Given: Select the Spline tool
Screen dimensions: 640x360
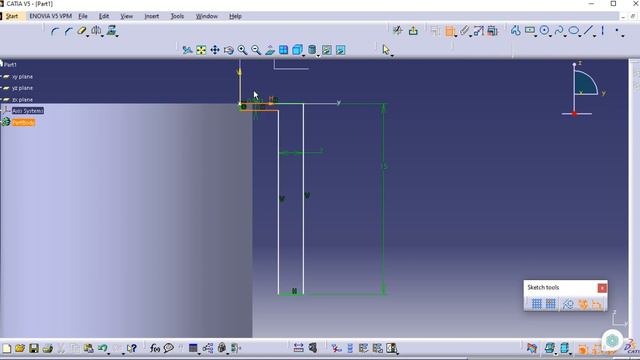Looking at the screenshot, I should [559, 30].
